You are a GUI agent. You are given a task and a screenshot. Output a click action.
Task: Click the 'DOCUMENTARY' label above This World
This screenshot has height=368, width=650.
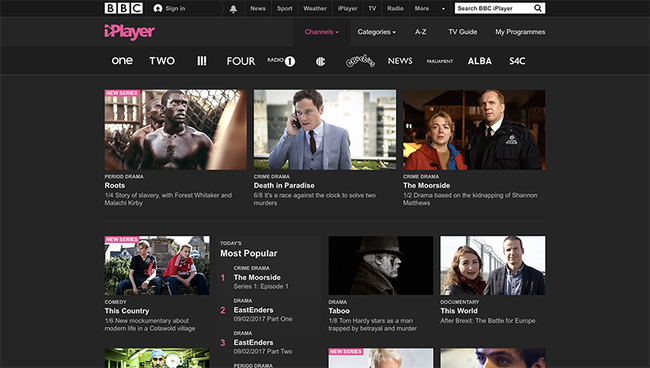460,302
